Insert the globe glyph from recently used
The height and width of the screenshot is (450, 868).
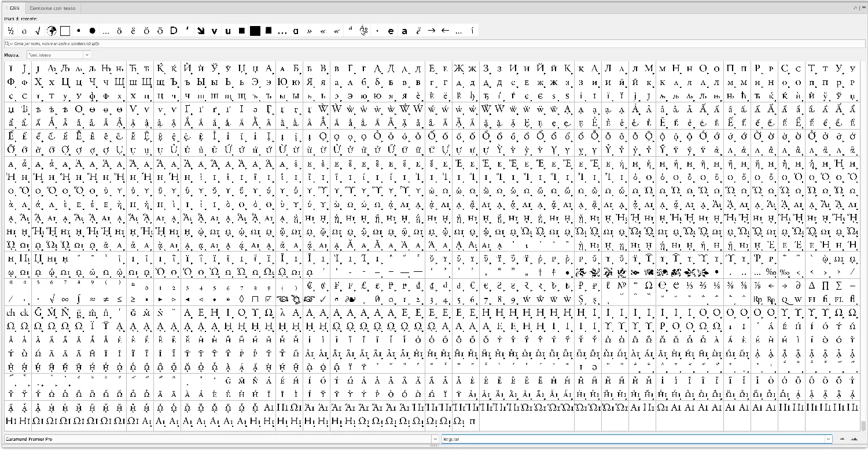click(51, 31)
